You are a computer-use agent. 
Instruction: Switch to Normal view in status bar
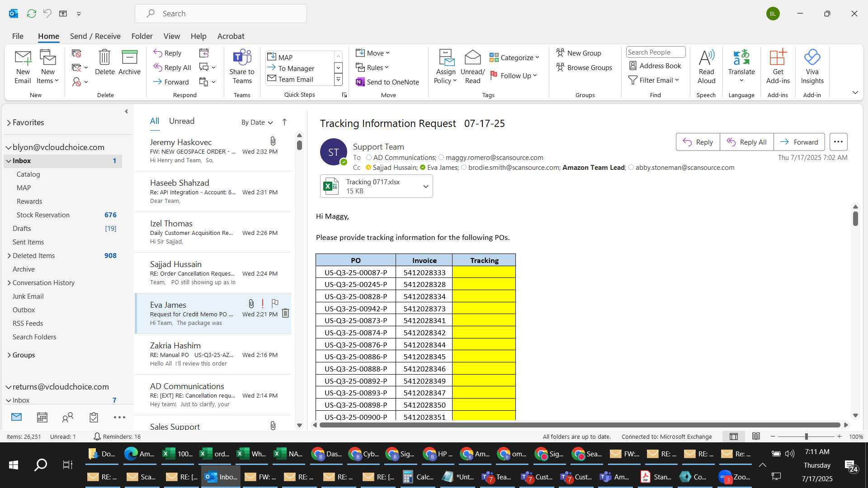click(x=734, y=436)
